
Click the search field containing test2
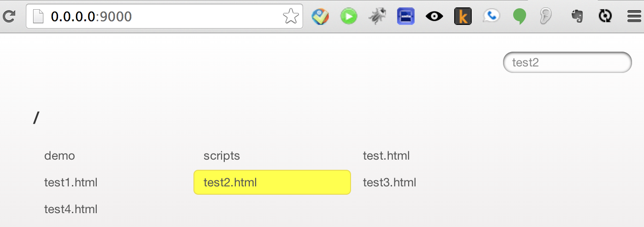pyautogui.click(x=567, y=62)
